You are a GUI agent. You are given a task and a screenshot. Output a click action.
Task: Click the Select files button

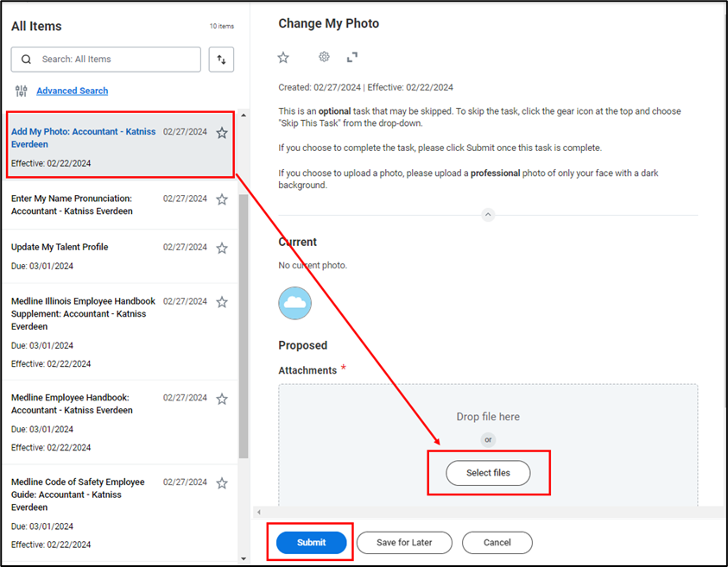pos(488,473)
